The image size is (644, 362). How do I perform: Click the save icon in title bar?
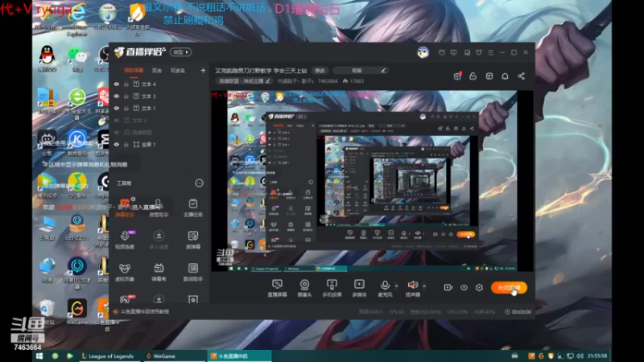pyautogui.click(x=467, y=52)
